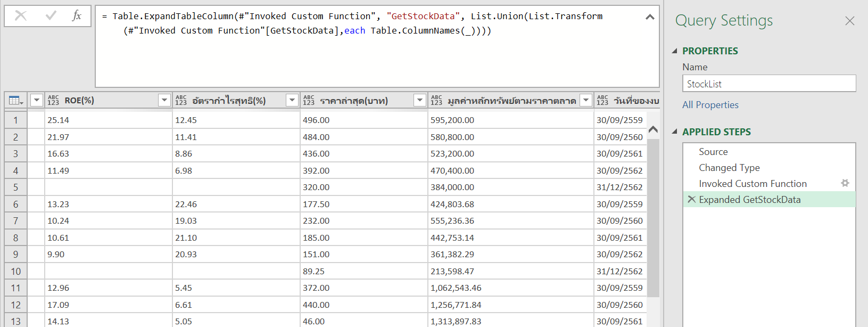Click the vertical scrollbar thumb of the grid

pos(654,217)
